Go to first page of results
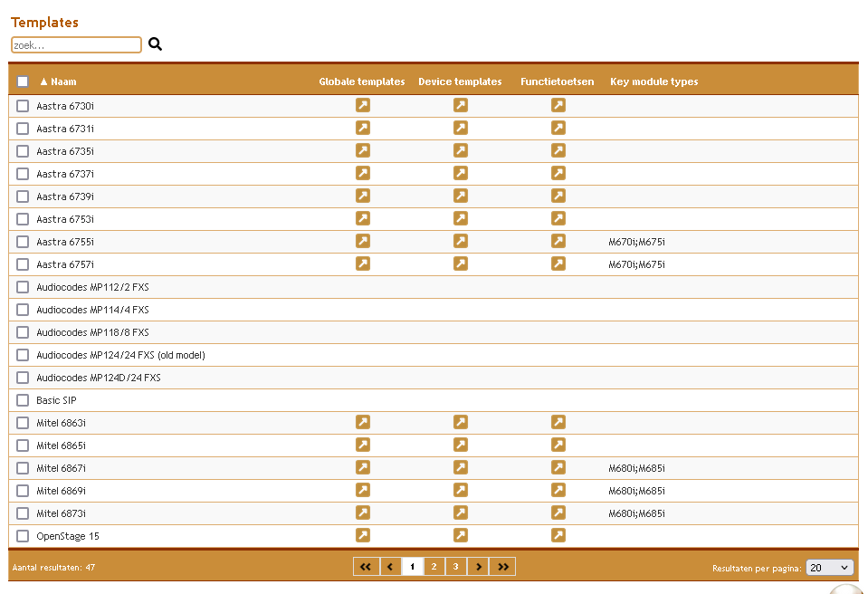The width and height of the screenshot is (868, 594). point(366,566)
